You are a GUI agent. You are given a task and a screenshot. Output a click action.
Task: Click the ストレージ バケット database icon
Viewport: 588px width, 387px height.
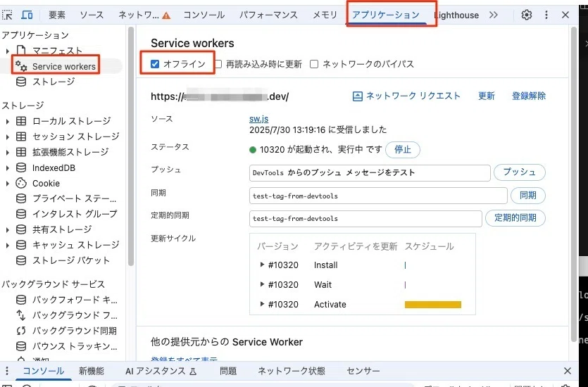pos(21,260)
